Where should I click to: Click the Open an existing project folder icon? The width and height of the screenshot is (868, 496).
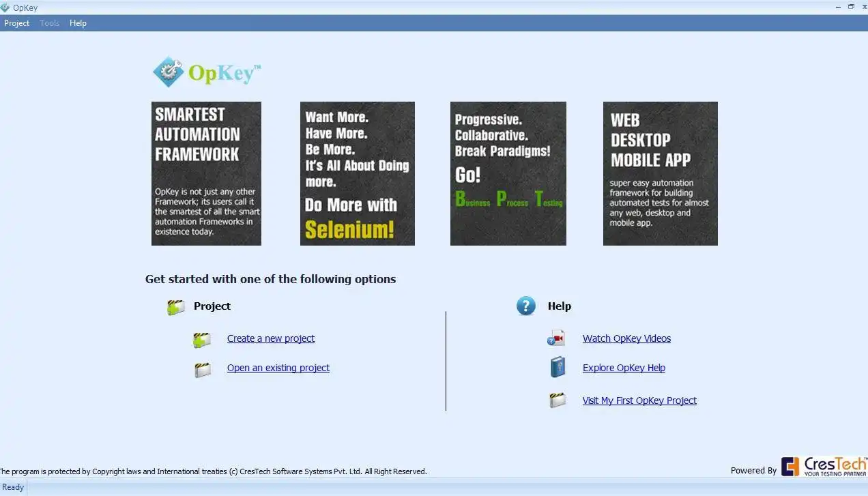203,370
